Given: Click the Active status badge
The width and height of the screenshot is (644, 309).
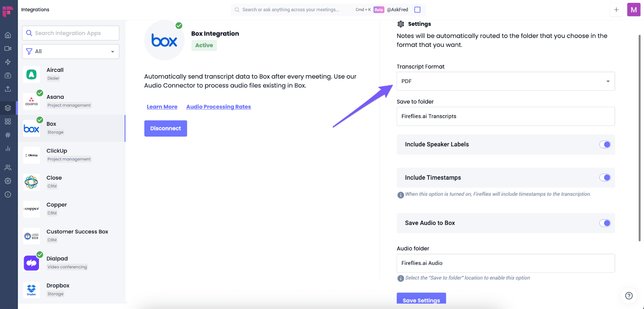Looking at the screenshot, I should pyautogui.click(x=204, y=46).
